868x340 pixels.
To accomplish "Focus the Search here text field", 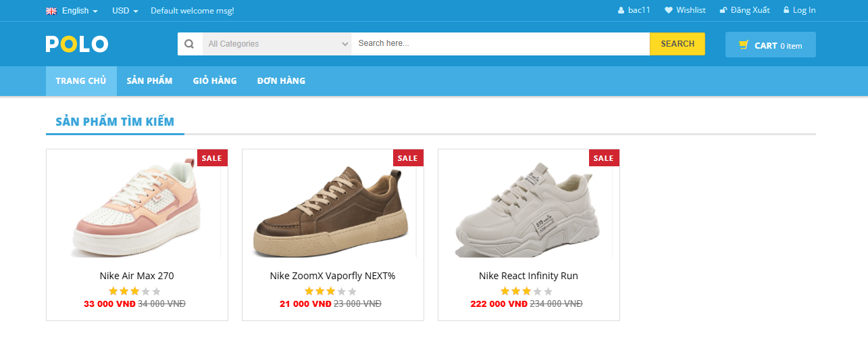I will point(501,44).
